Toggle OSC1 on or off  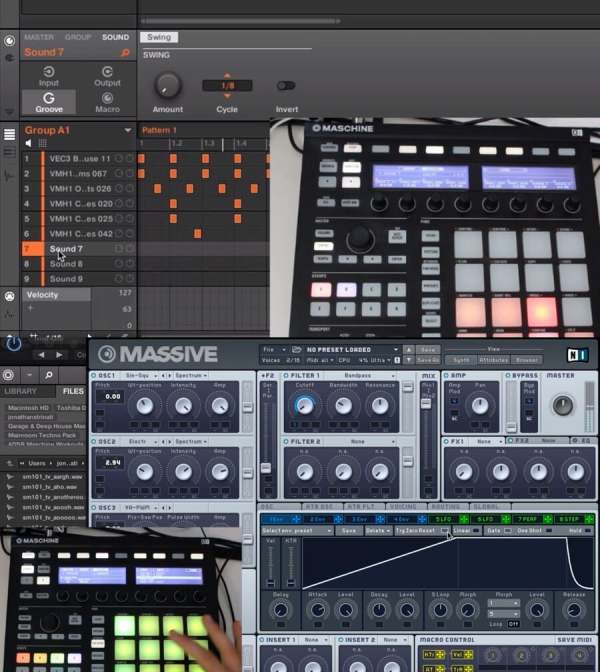(93, 375)
